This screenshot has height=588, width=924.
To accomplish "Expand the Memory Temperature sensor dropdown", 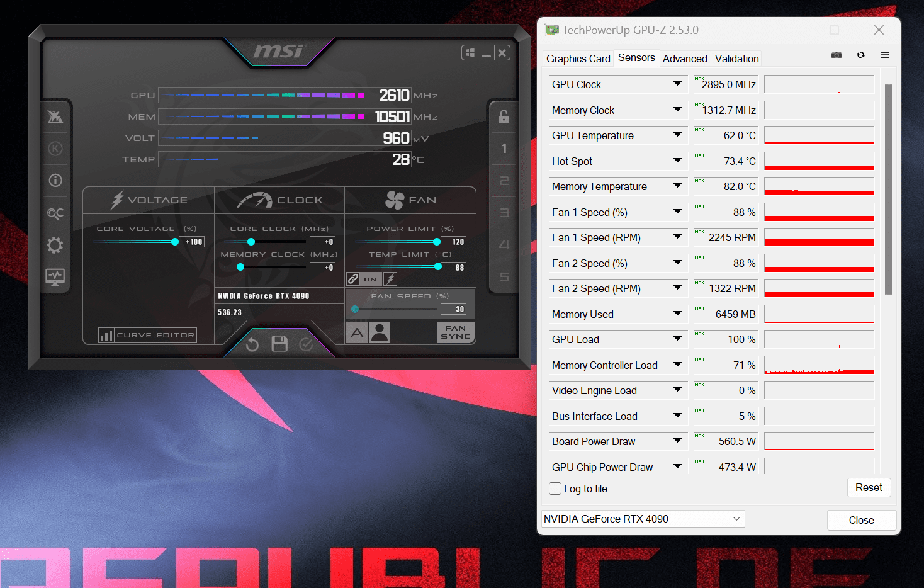I will point(677,186).
